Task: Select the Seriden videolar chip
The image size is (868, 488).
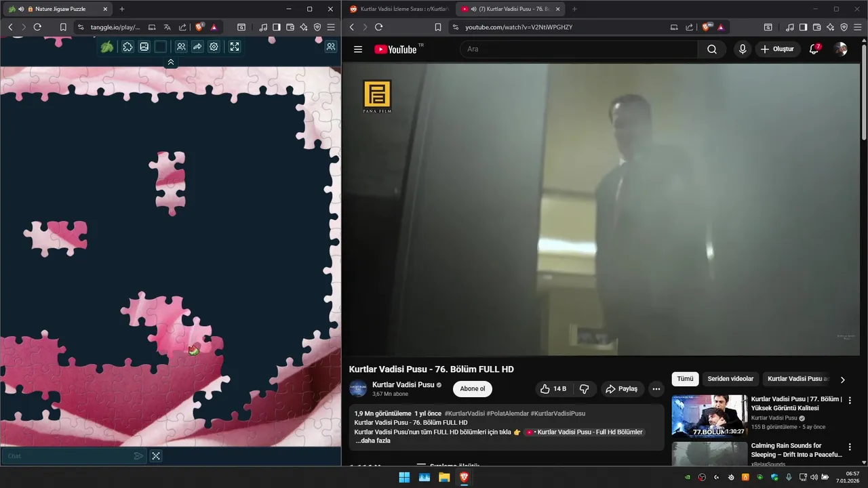Action: point(730,379)
